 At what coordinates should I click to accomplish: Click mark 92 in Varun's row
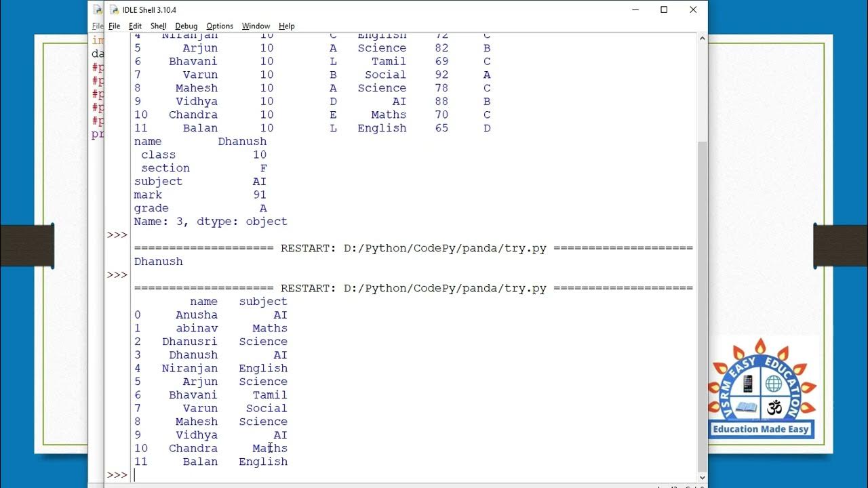tap(441, 75)
